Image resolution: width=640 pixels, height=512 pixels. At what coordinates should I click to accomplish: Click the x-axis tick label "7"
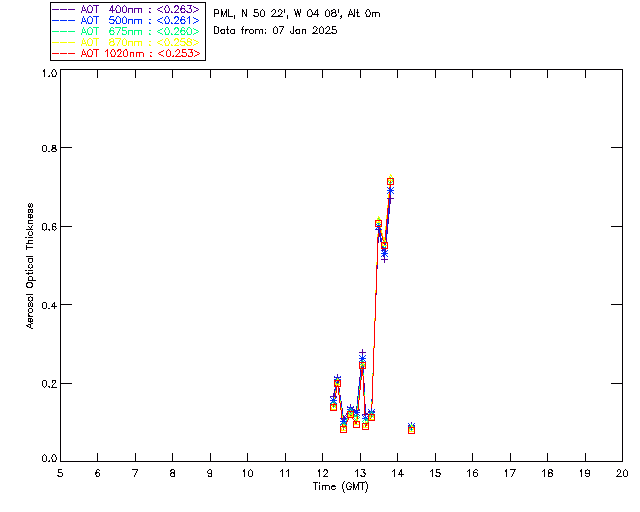tap(135, 473)
